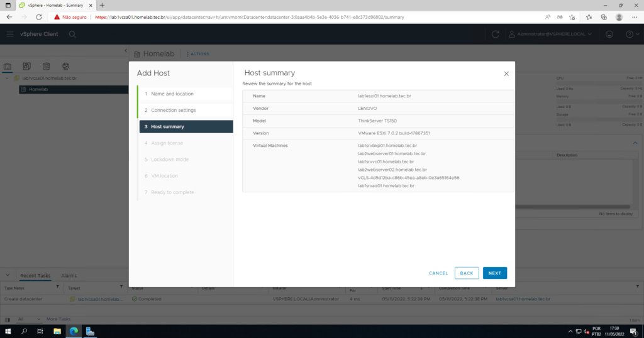This screenshot has width=644, height=338.
Task: Open a new browser tab
Action: (102, 5)
